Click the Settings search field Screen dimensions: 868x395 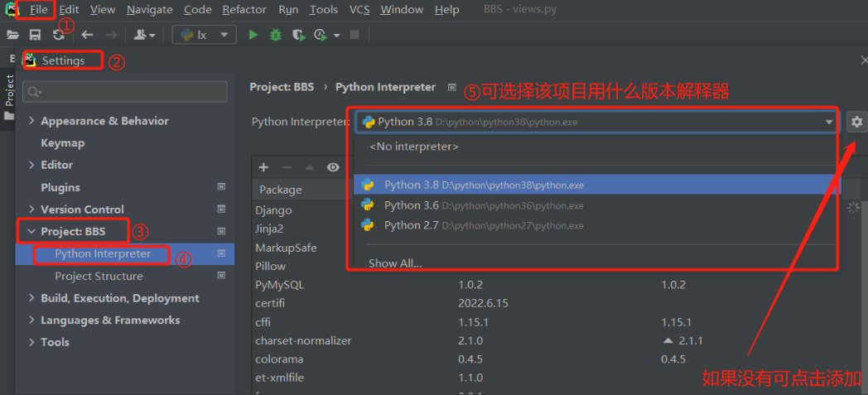[x=124, y=91]
